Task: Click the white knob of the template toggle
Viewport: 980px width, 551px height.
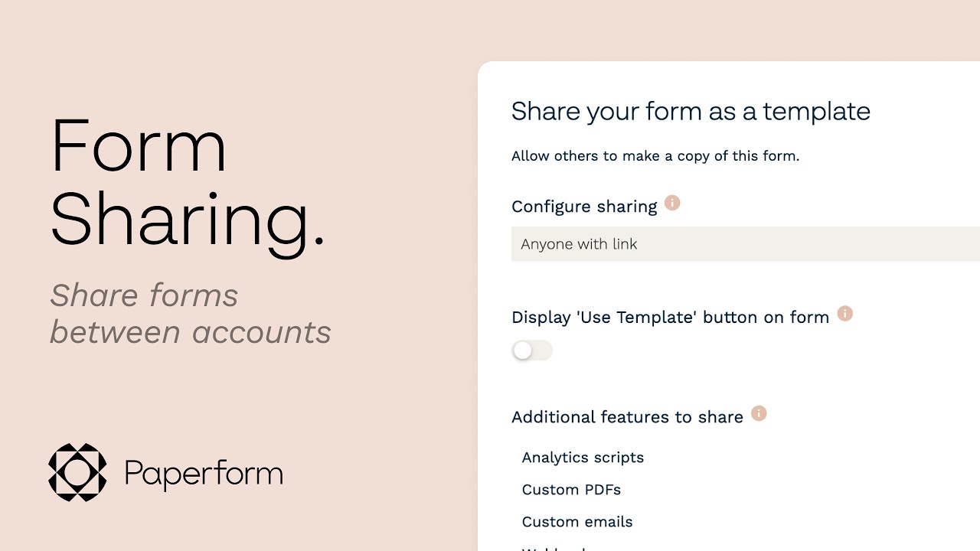Action: coord(523,350)
